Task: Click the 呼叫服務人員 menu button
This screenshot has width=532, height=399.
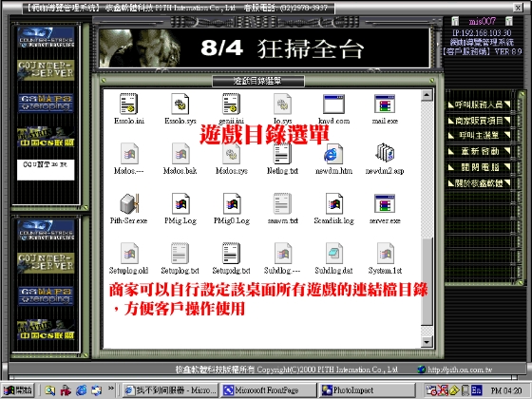Action: coord(479,104)
